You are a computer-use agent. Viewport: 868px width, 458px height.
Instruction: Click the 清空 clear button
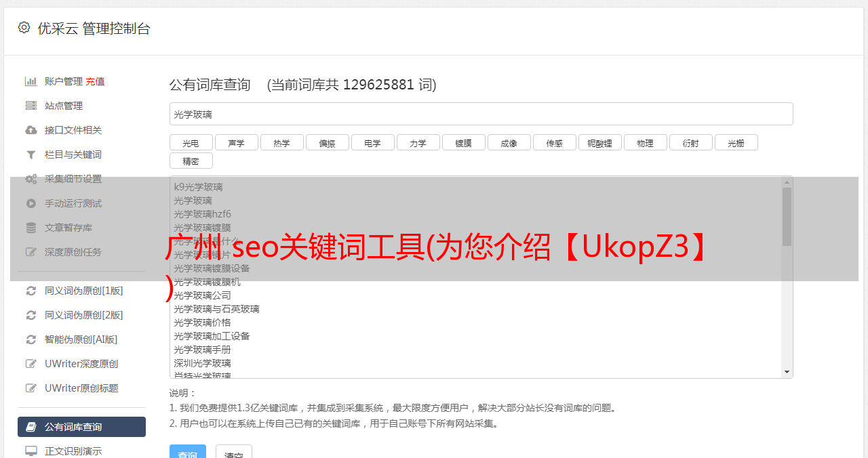point(234,452)
